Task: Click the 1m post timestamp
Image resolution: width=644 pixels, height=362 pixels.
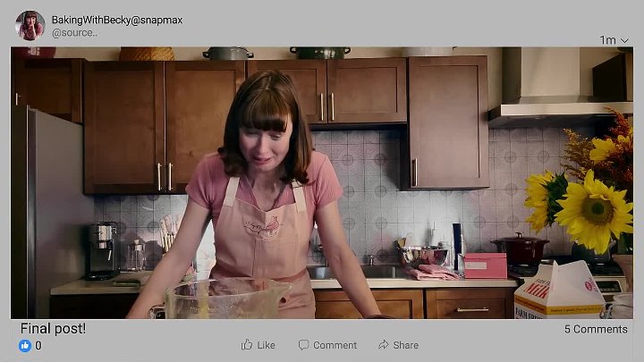Action: [x=607, y=40]
